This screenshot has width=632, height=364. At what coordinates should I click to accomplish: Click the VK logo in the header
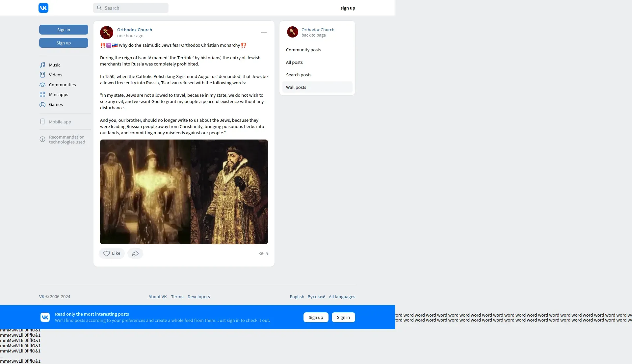click(43, 8)
